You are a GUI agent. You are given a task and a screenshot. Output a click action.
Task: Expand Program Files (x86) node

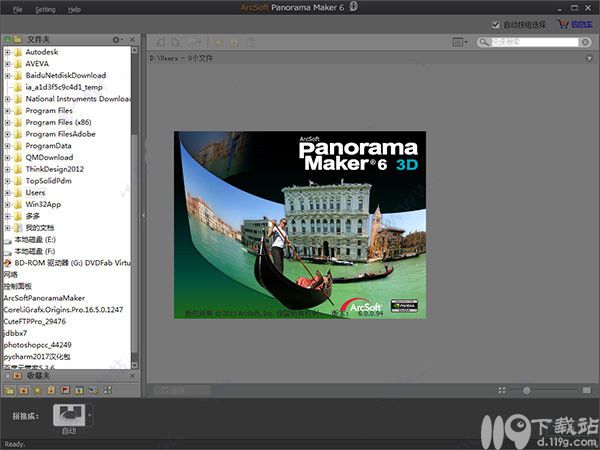[7, 123]
